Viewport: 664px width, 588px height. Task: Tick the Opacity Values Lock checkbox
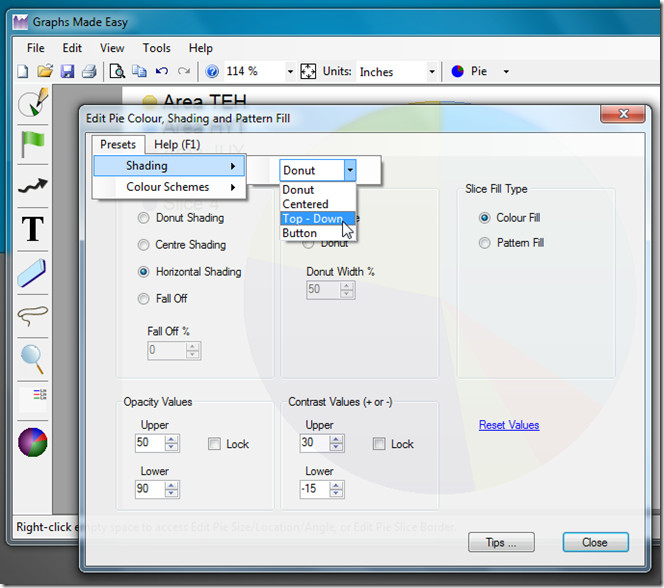[214, 444]
